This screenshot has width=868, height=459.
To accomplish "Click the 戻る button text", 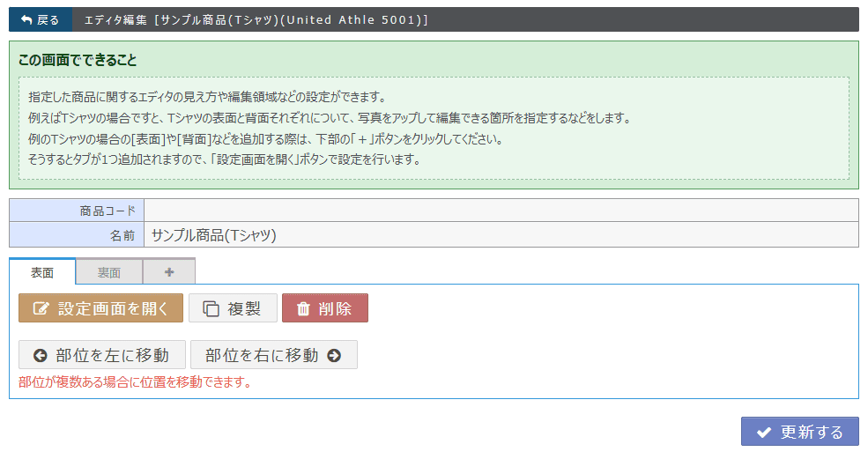I will point(48,19).
